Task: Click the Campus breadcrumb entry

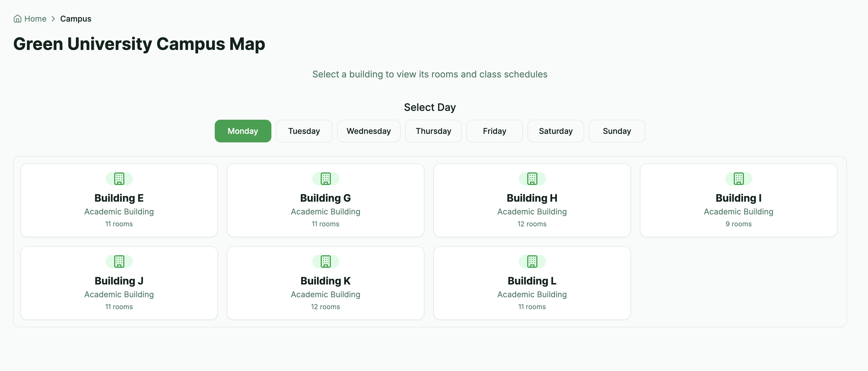Action: 75,18
